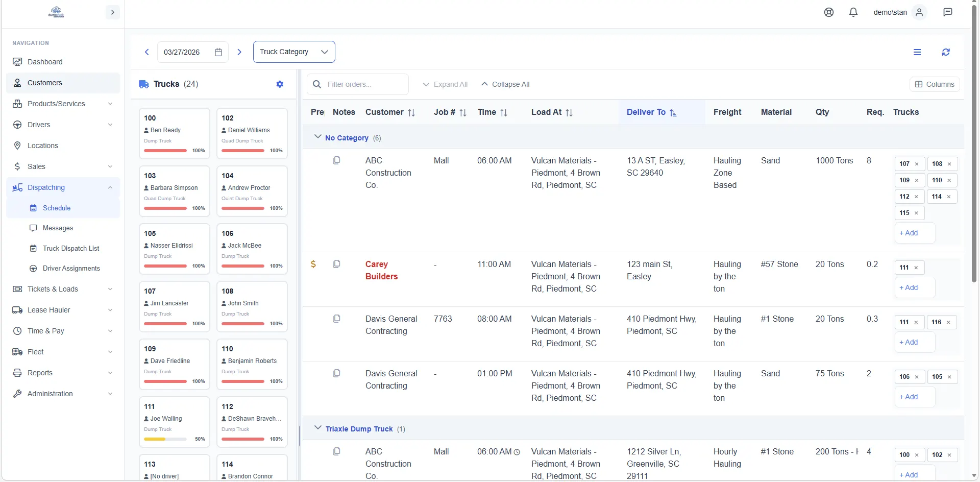
Task: Open the chat bubble icon at top right
Action: 948,12
